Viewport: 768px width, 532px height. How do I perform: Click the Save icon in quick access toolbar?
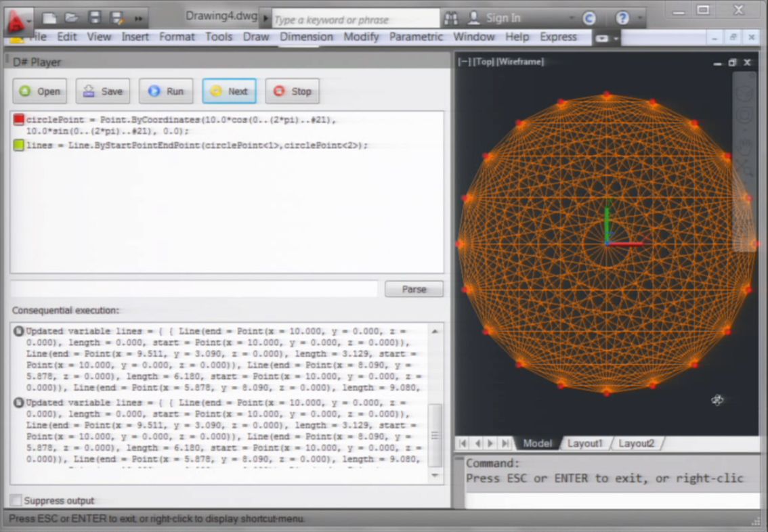pos(95,18)
